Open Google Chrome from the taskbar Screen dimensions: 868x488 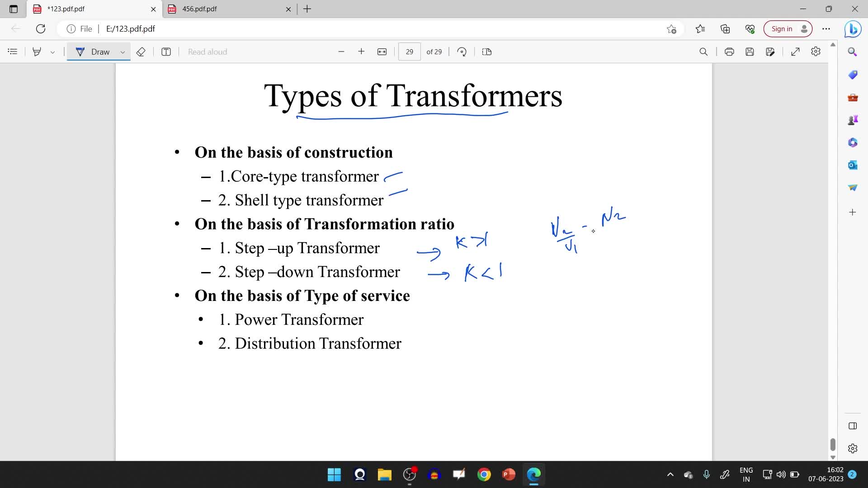point(484,474)
